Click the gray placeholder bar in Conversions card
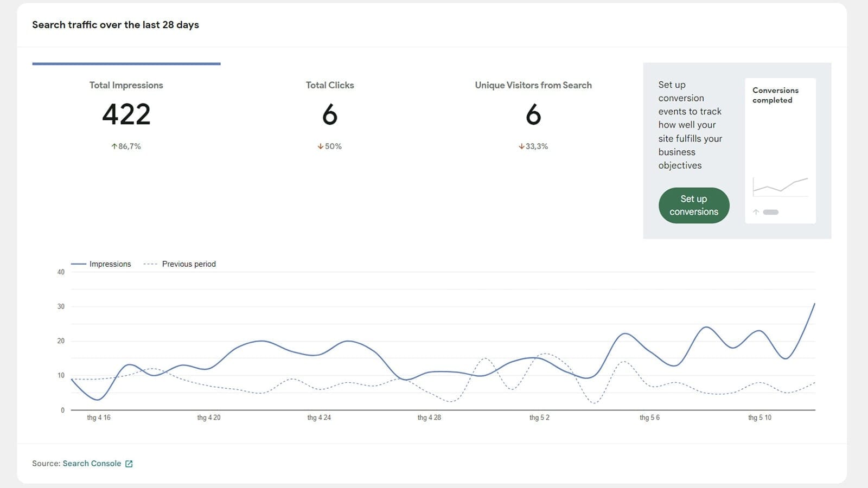Image resolution: width=868 pixels, height=488 pixels. pos(771,212)
